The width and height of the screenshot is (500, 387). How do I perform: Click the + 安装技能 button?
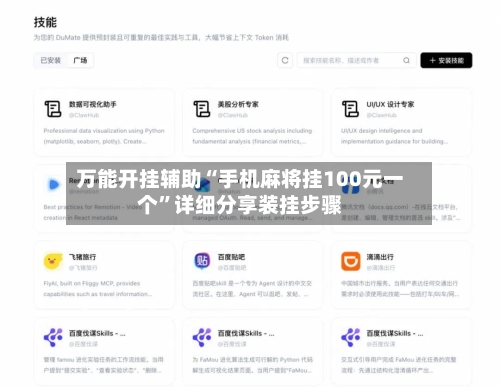click(446, 60)
